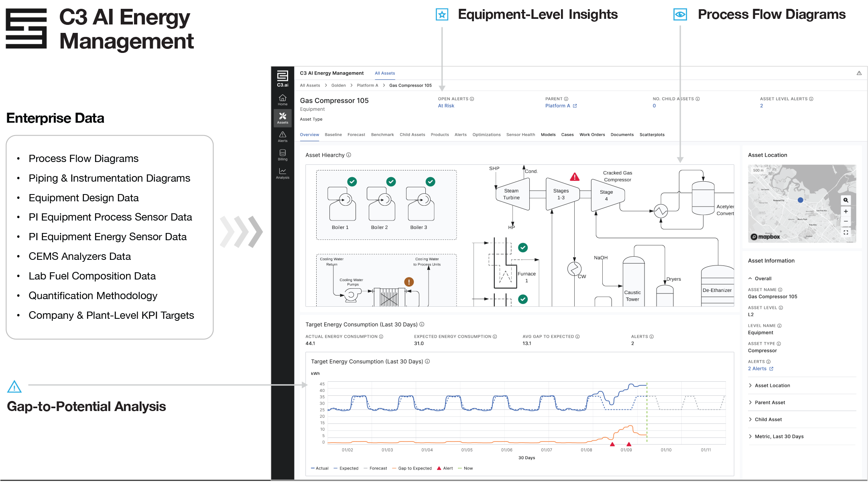Open Home in the sidebar
This screenshot has width=868, height=486.
pos(283,100)
